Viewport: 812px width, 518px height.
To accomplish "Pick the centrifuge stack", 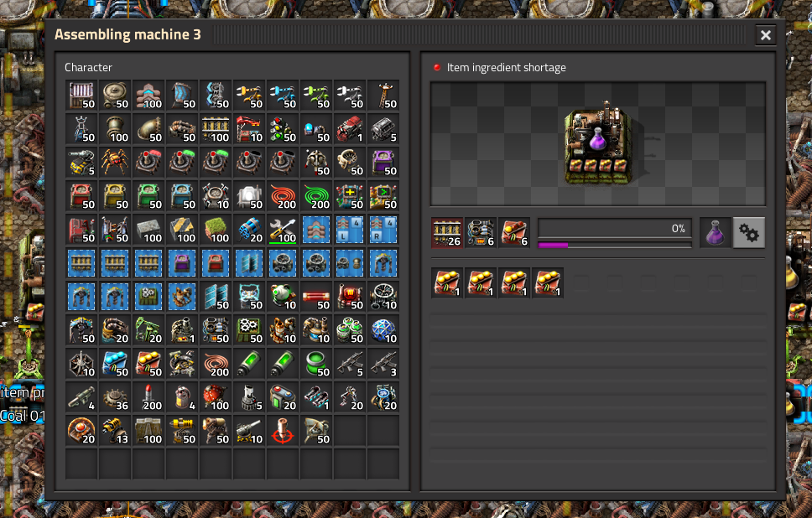I will click(350, 330).
